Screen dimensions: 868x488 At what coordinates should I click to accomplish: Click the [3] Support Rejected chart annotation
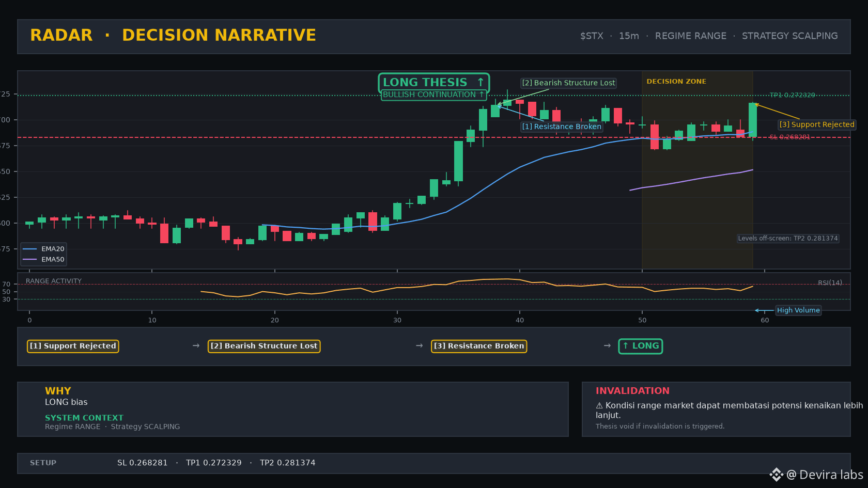coord(817,124)
